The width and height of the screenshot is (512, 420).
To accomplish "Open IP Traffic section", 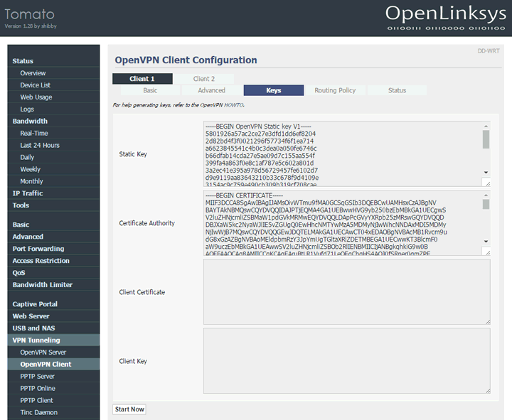I will [53, 193].
